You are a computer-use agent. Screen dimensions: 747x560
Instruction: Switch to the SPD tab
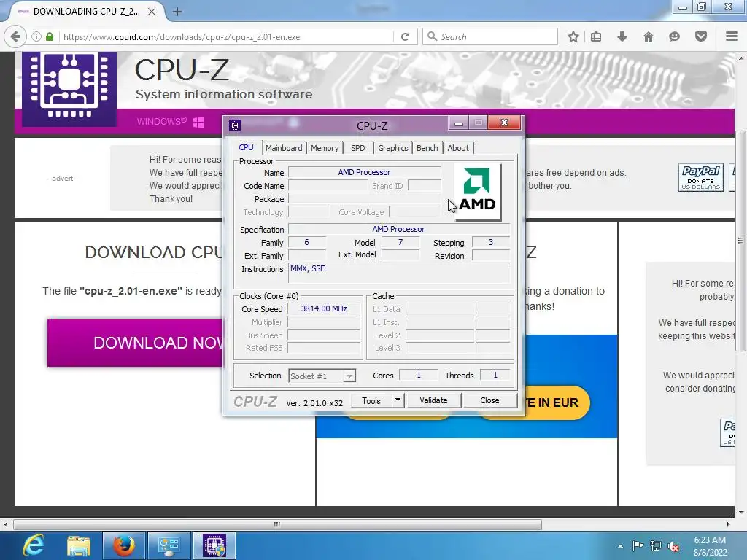[357, 148]
